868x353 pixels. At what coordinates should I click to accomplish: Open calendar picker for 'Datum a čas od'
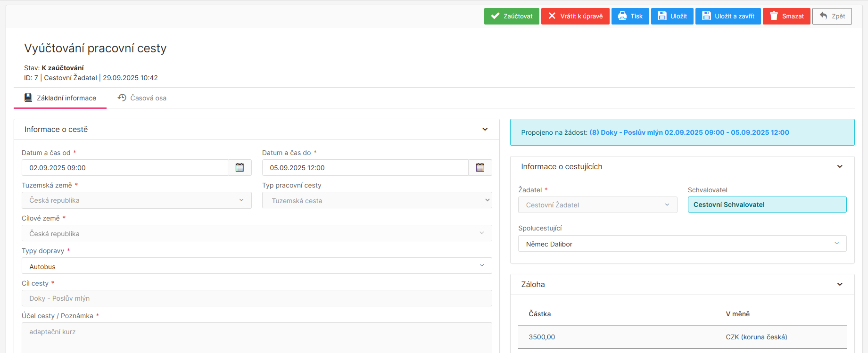point(240,168)
